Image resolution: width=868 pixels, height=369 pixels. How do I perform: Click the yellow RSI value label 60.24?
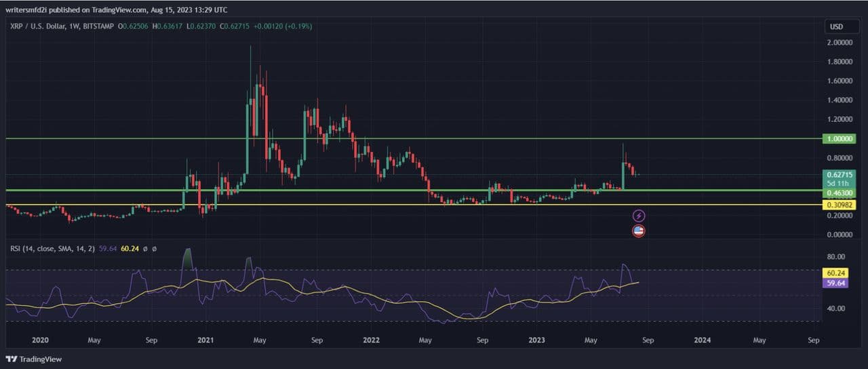click(x=832, y=273)
